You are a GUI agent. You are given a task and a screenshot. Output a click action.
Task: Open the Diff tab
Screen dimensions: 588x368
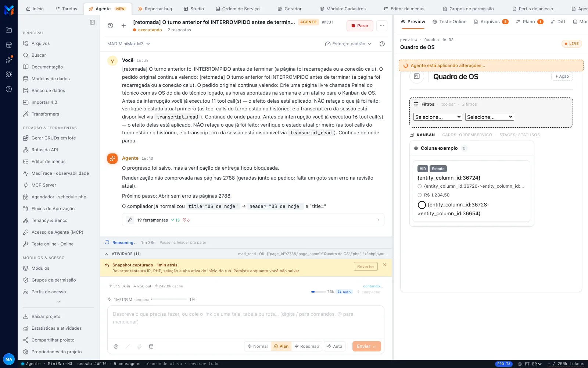click(558, 22)
